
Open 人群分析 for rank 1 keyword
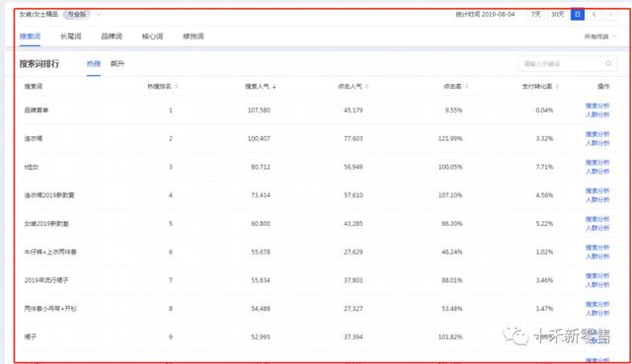point(597,114)
